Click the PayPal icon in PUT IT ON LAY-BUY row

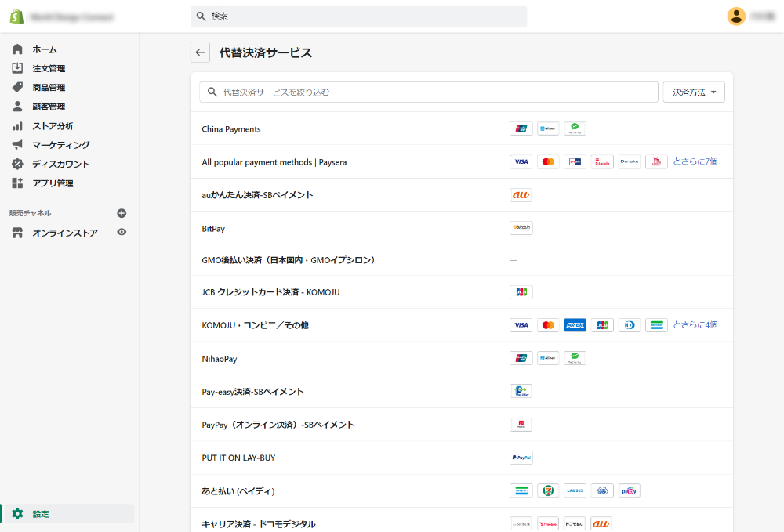pyautogui.click(x=521, y=458)
